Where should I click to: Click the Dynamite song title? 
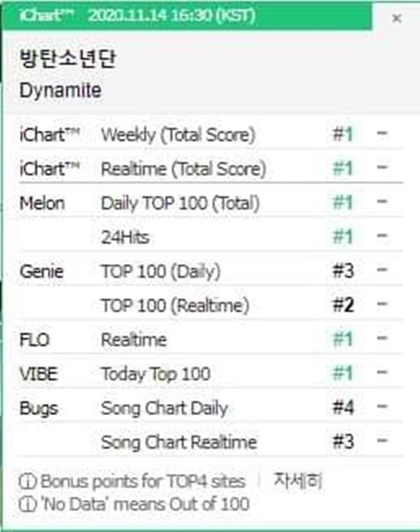click(61, 90)
